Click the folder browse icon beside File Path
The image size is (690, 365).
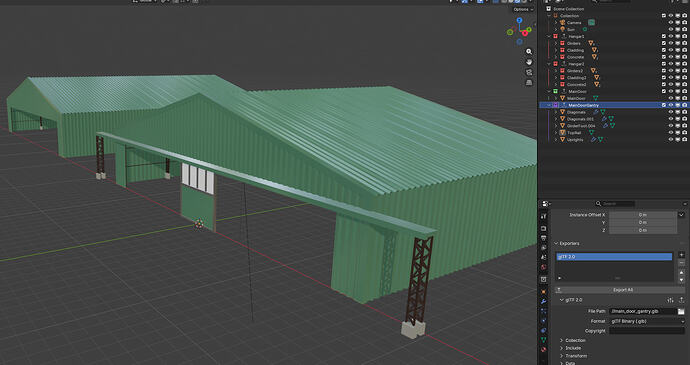[681, 311]
